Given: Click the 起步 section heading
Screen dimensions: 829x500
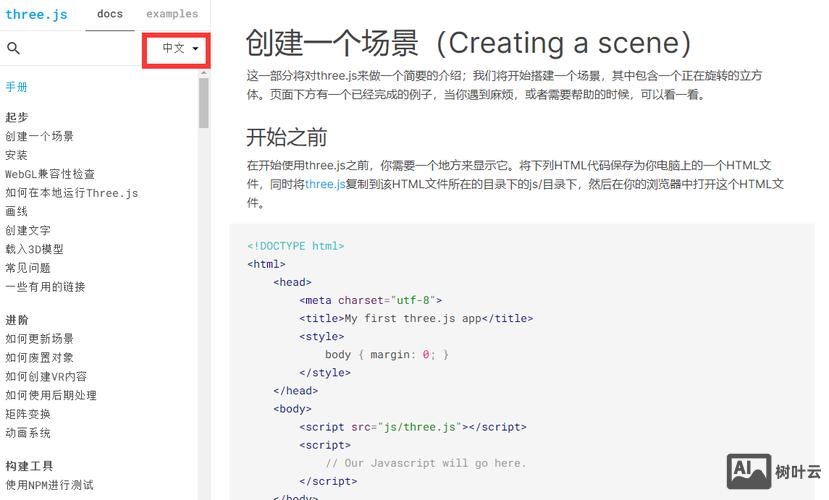Looking at the screenshot, I should pos(16,117).
